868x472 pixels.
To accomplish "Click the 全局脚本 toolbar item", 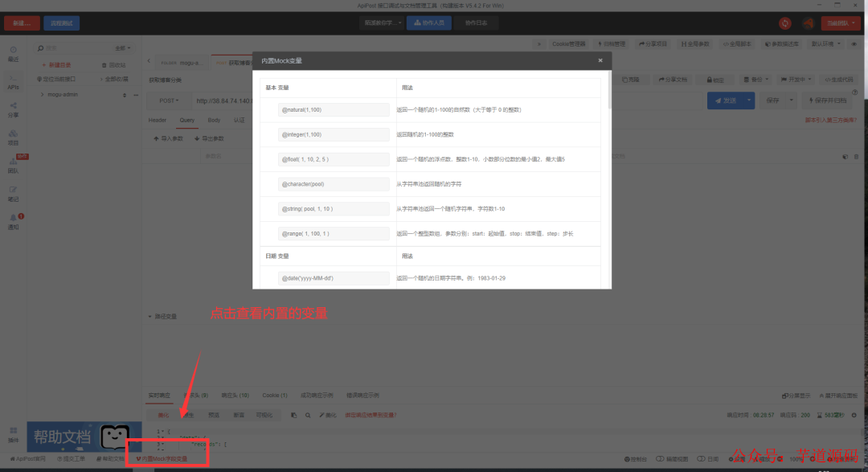I will coord(737,43).
